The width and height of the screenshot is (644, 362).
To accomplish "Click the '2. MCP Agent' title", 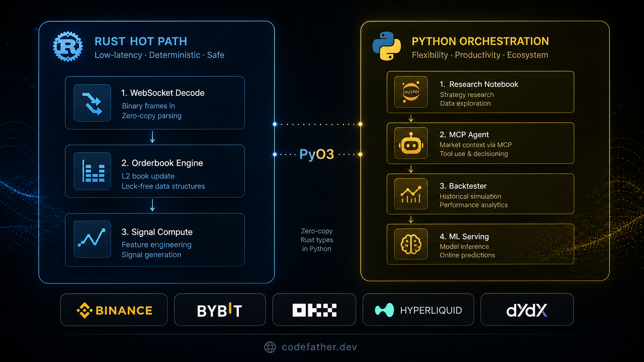I will (x=464, y=135).
